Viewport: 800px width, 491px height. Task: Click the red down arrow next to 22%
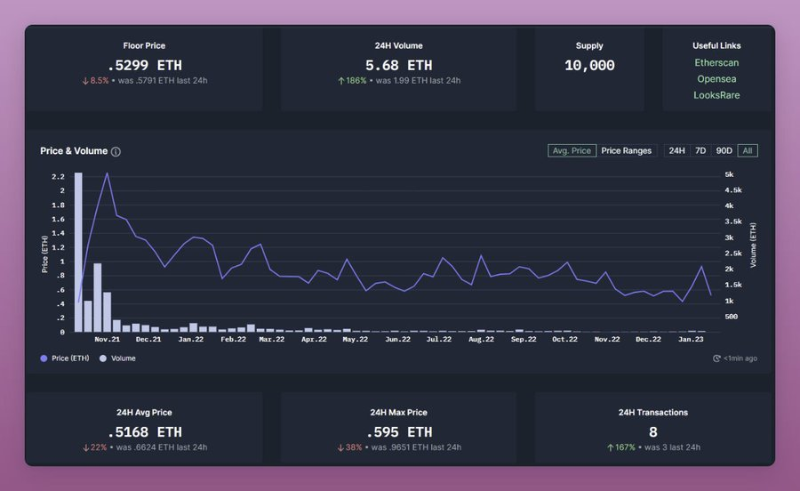point(86,448)
